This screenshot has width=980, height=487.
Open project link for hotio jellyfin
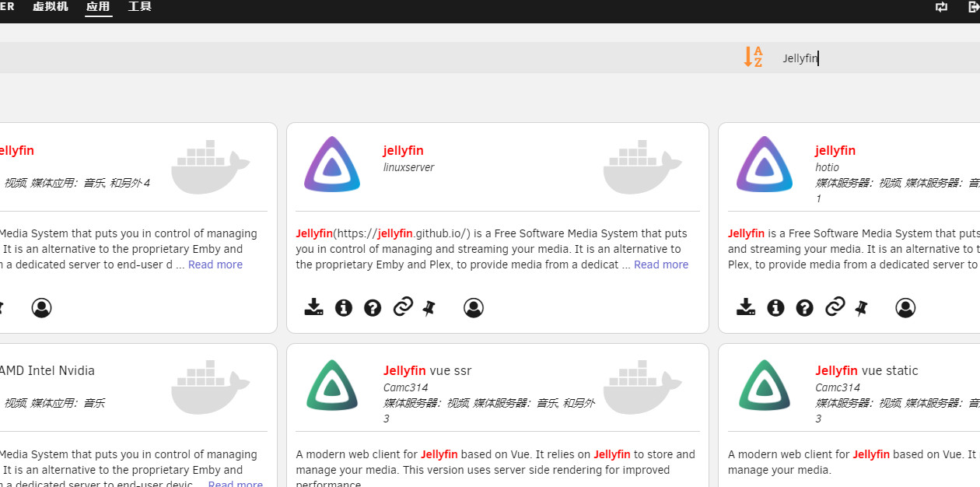[835, 307]
